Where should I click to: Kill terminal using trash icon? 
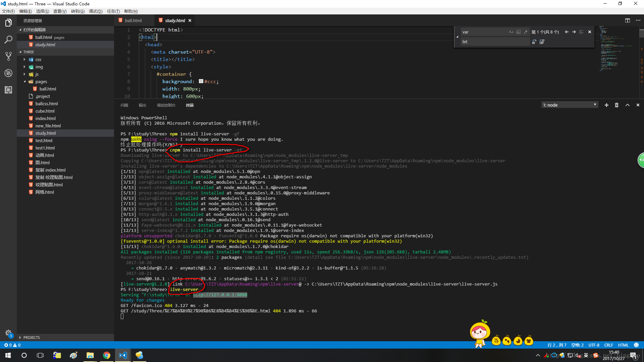(x=616, y=105)
